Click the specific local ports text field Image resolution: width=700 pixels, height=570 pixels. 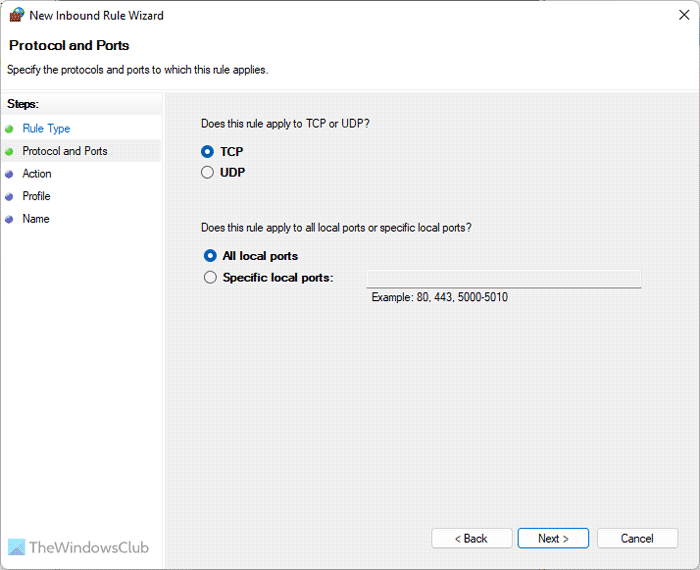(x=503, y=278)
